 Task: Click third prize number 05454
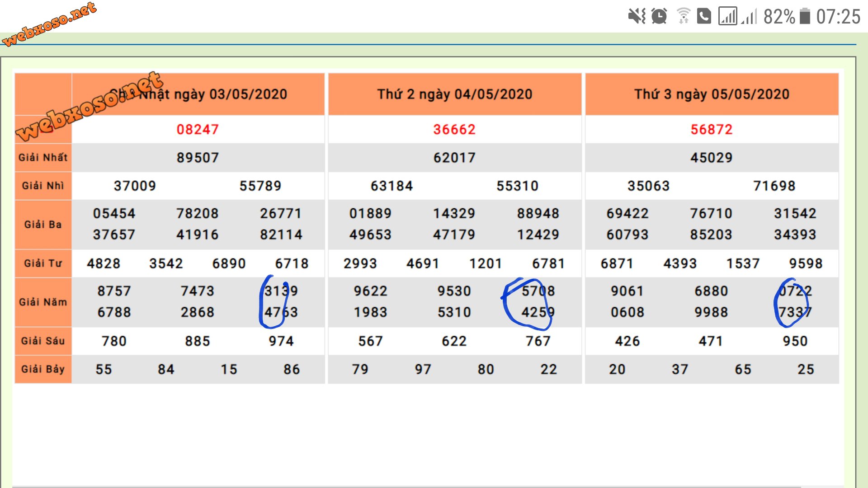click(x=114, y=213)
